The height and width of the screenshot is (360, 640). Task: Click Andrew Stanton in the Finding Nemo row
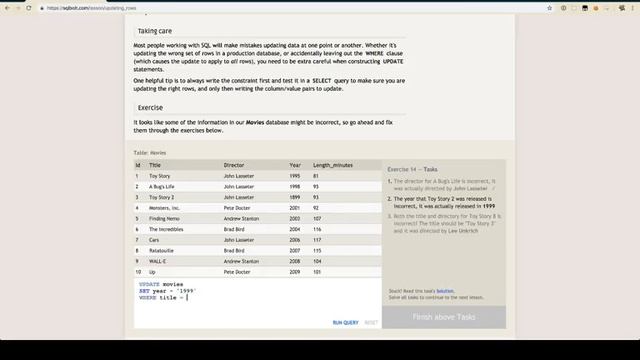(241, 218)
